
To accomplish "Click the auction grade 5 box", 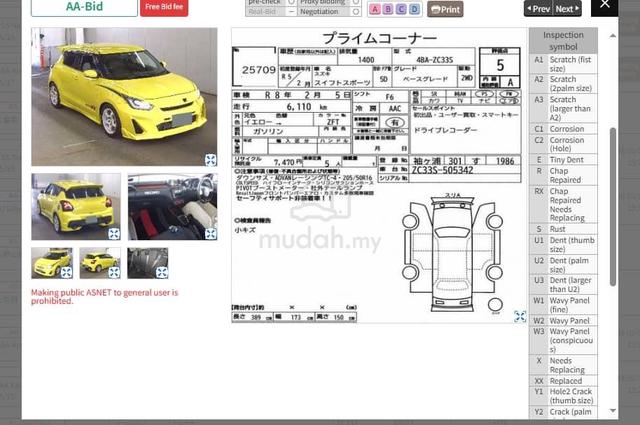I will click(x=500, y=65).
